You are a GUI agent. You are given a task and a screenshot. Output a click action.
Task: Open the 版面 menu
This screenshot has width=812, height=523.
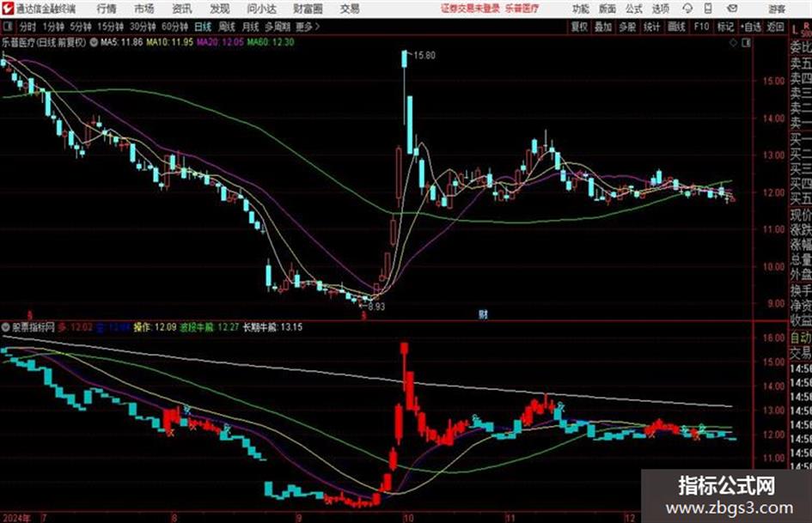coord(607,9)
